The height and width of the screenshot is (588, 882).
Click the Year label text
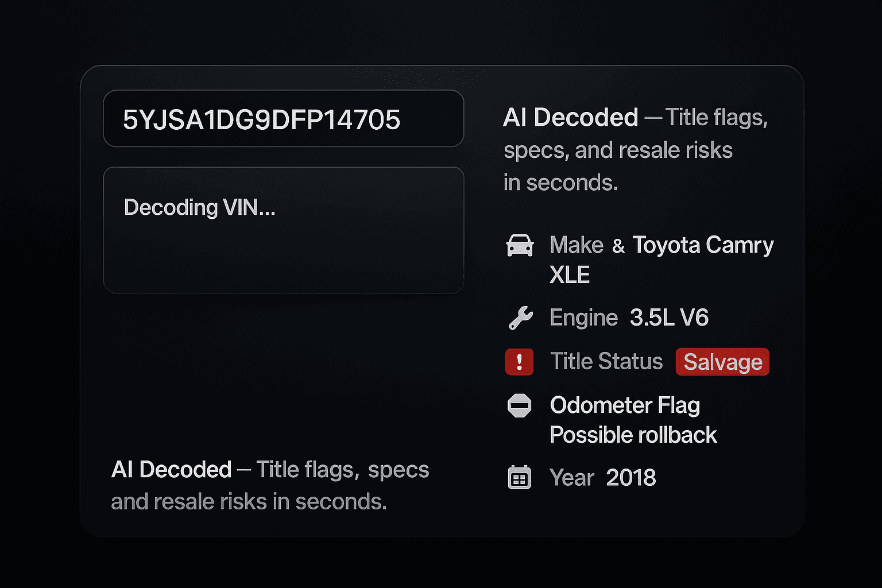click(572, 478)
